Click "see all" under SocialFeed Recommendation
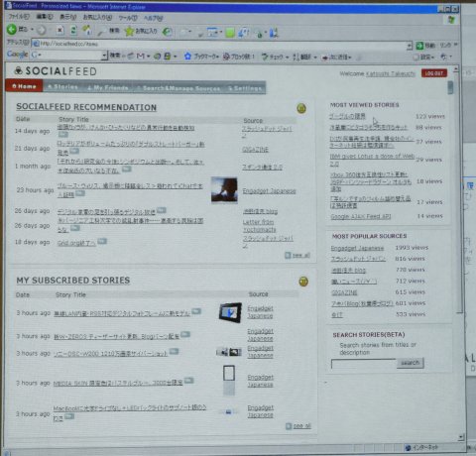Screen dimensions: 476x456 click(x=297, y=255)
